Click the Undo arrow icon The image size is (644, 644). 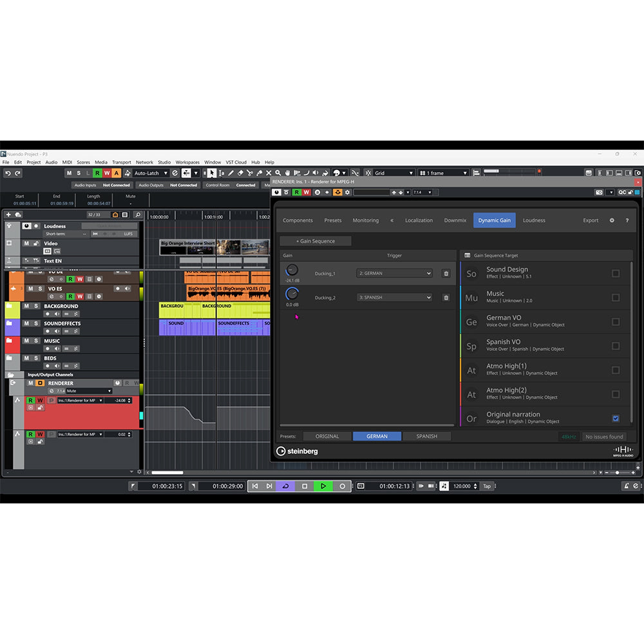(8, 173)
